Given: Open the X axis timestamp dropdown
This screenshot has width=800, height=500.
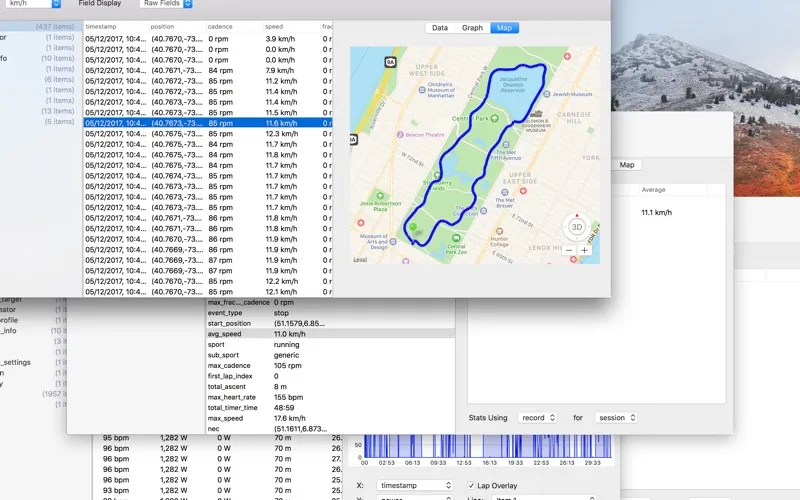Looking at the screenshot, I should pos(415,485).
